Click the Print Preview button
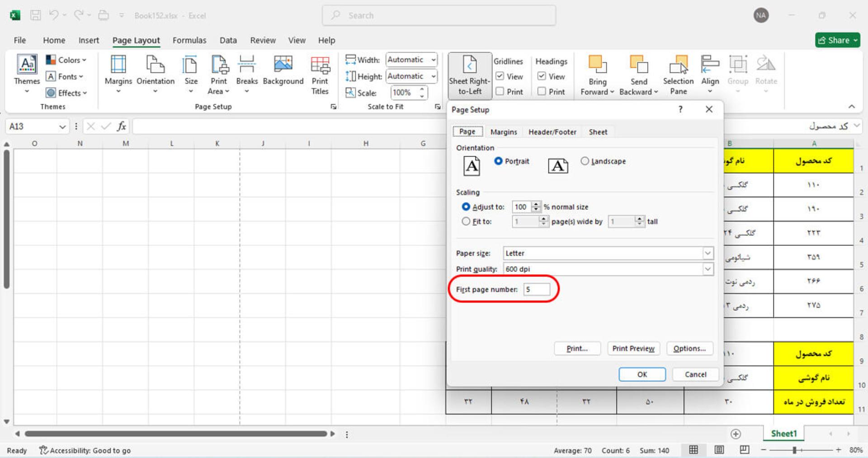This screenshot has width=868, height=458. click(x=633, y=348)
